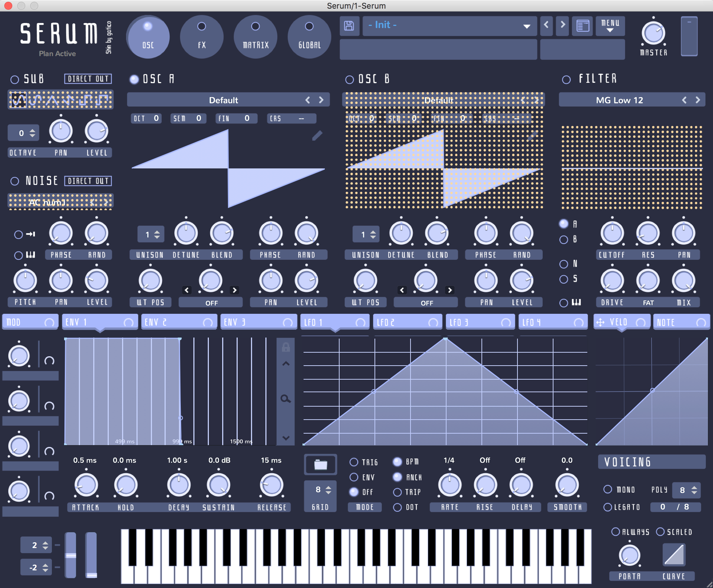The image size is (713, 588).
Task: Expand the filter type MG Low 12 selector
Action: point(619,100)
